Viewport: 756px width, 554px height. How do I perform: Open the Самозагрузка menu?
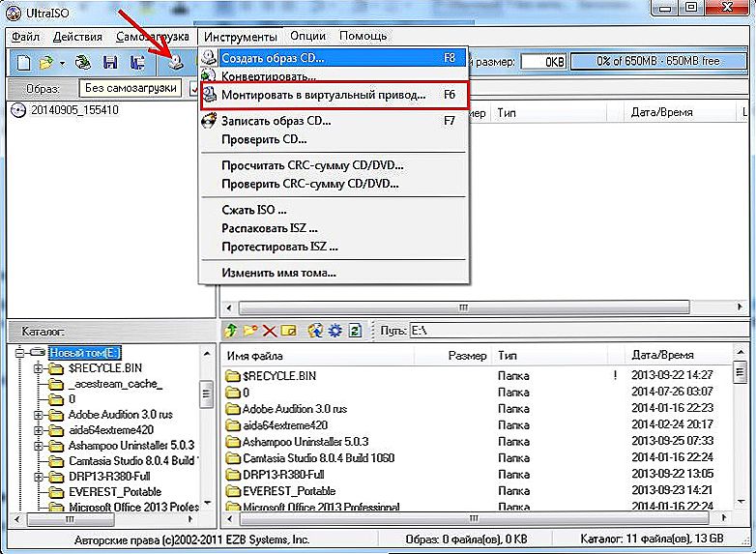click(x=153, y=37)
